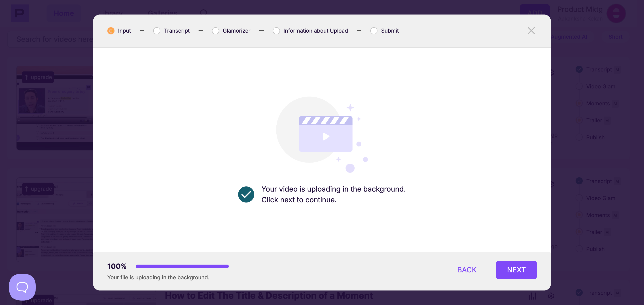Click Video Glam step in first video row
Image resolution: width=644 pixels, height=305 pixels.
600,86
